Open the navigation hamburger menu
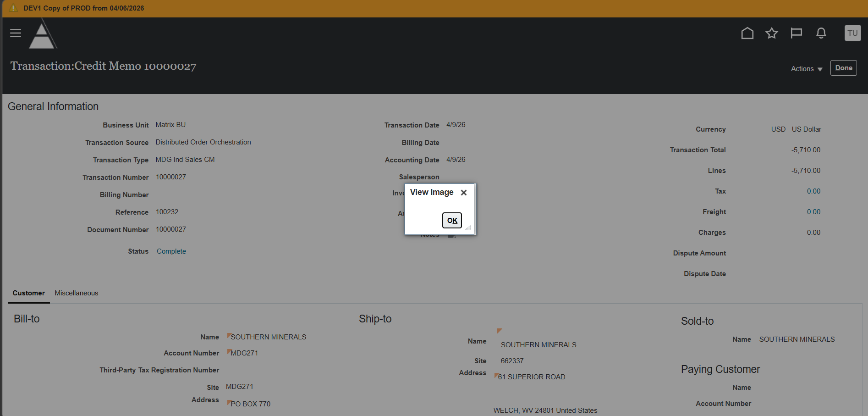Image resolution: width=868 pixels, height=416 pixels. click(15, 33)
